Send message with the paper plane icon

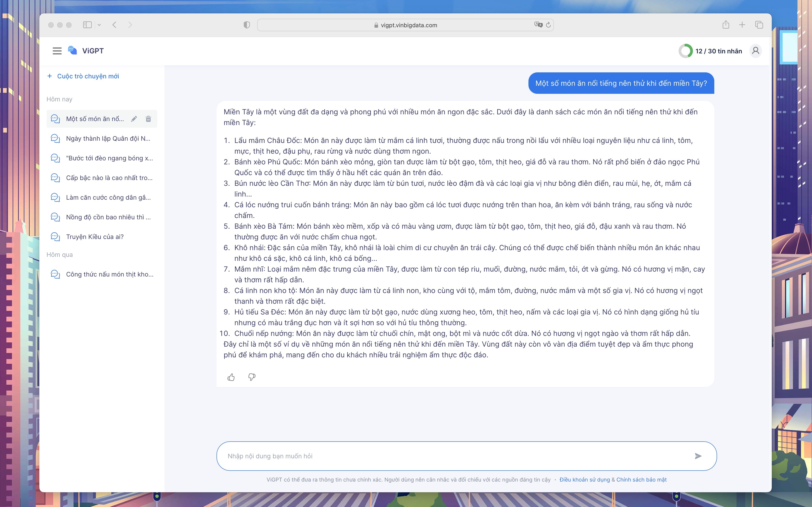coord(699,456)
